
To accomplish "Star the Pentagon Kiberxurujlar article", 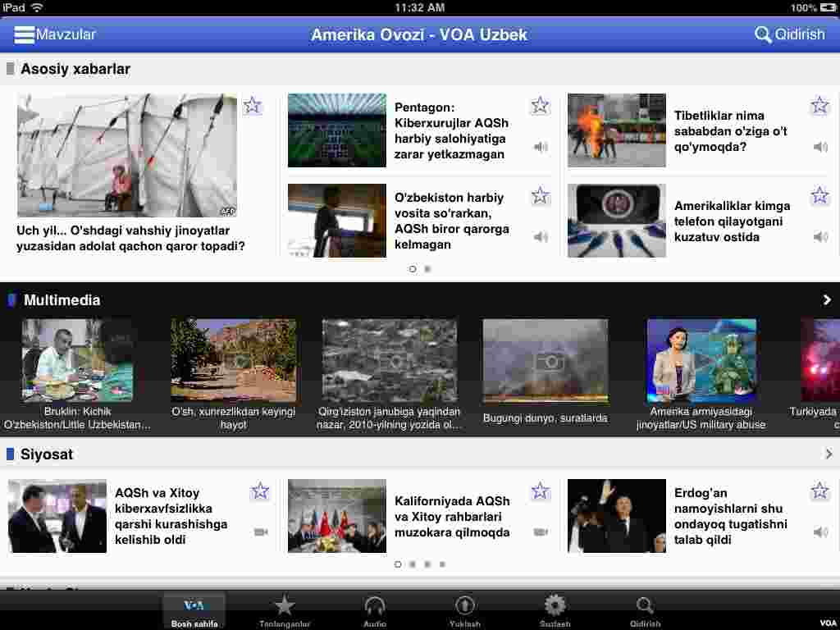I will (x=540, y=106).
